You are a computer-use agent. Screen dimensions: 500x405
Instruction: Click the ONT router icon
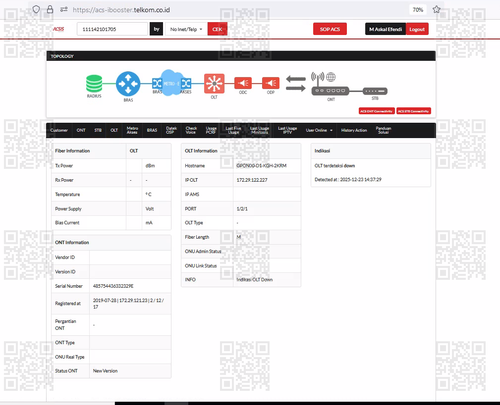point(330,91)
